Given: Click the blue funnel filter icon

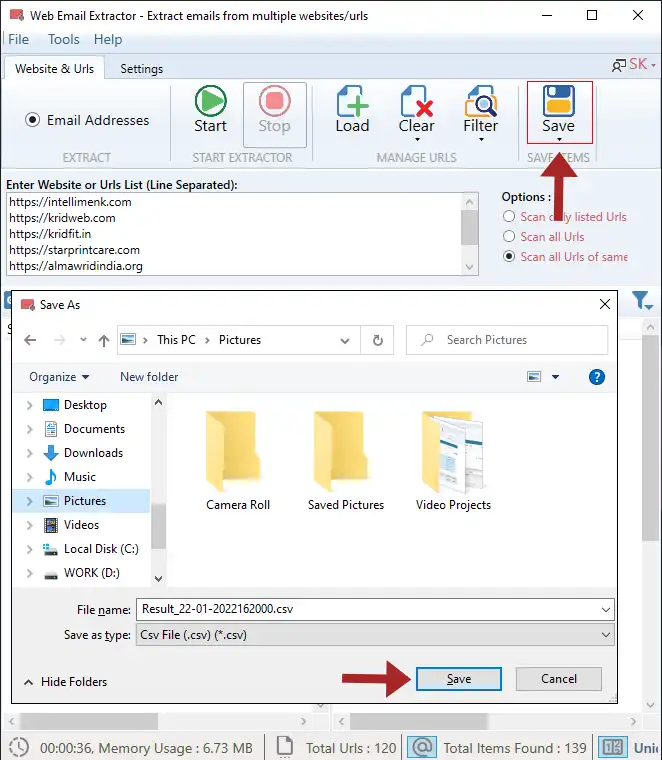Looking at the screenshot, I should (643, 301).
